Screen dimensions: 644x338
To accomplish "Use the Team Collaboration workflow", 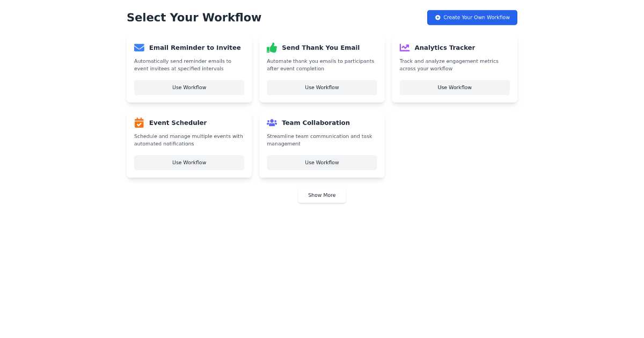I will click(321, 163).
